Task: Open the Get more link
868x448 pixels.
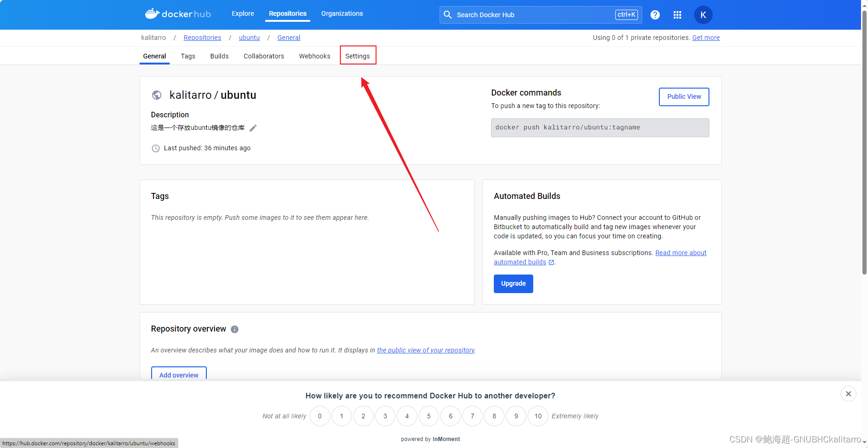Action: pos(706,38)
